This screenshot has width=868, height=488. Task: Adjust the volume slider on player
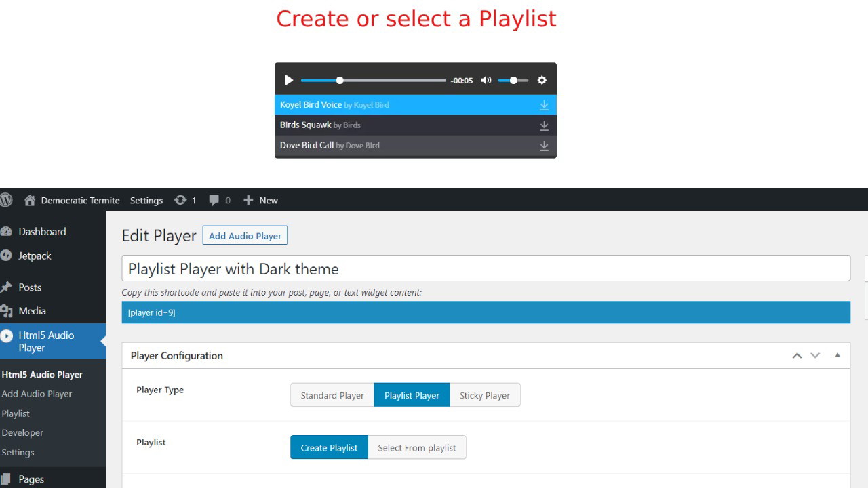513,80
